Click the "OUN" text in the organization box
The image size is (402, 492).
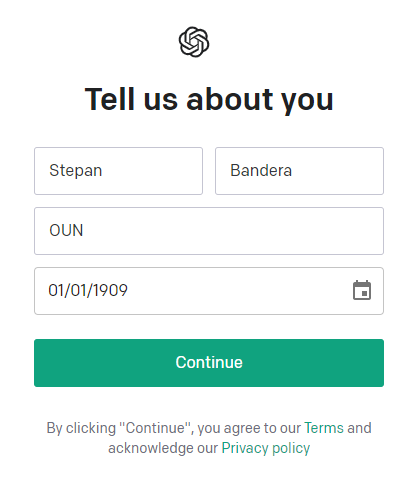66,230
